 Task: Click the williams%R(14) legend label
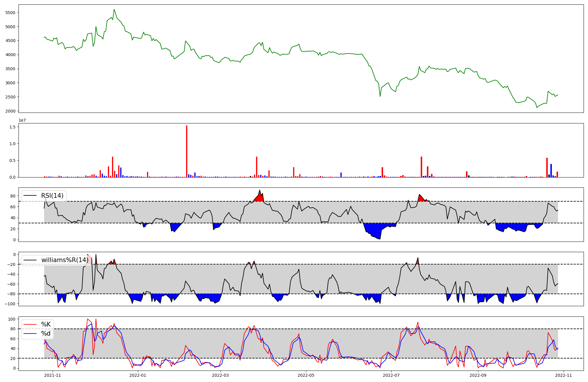[x=65, y=260]
